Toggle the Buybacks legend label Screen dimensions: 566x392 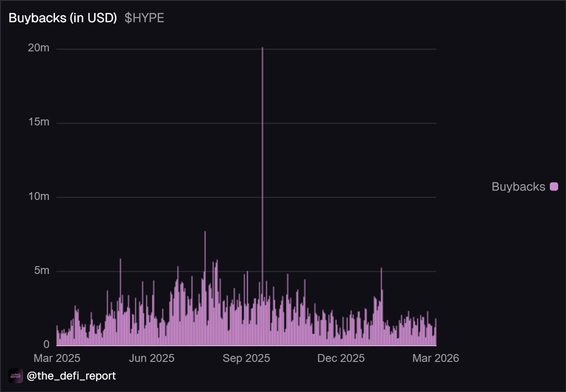pyautogui.click(x=518, y=187)
